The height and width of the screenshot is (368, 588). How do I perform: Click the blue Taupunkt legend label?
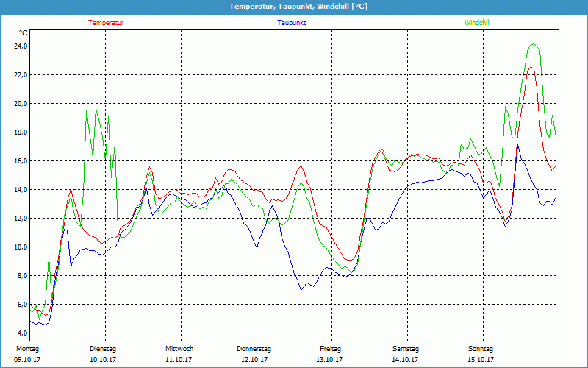click(291, 23)
